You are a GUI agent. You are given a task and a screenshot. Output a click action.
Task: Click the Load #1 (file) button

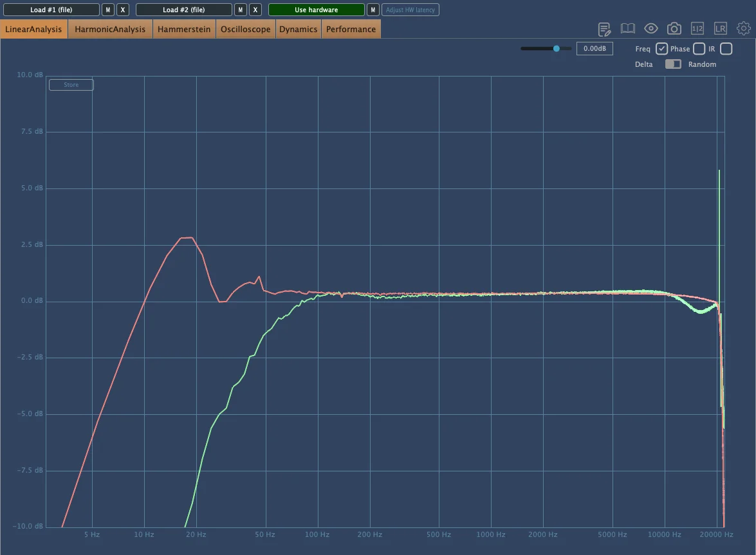coord(51,10)
